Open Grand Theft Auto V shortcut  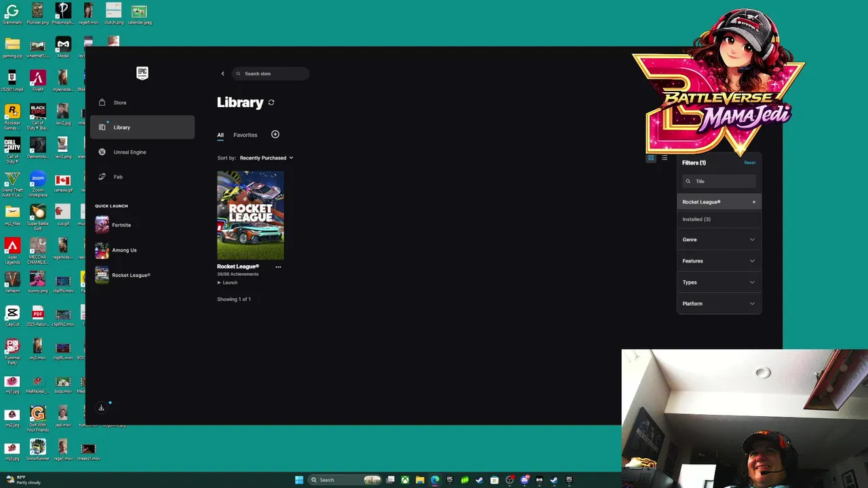(x=12, y=183)
